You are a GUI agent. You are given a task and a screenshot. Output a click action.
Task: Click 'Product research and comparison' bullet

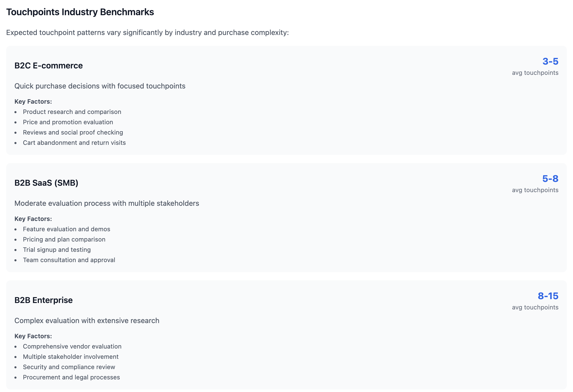click(72, 112)
